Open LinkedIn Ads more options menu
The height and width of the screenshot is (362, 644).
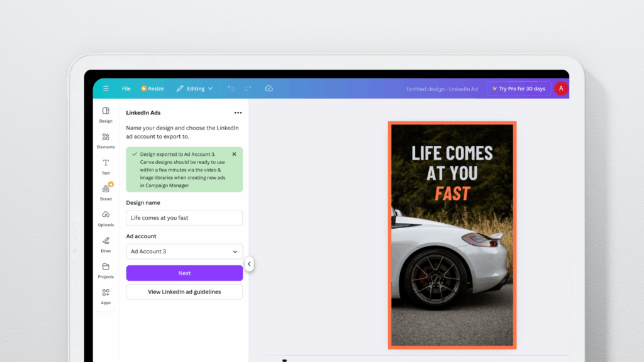point(238,113)
